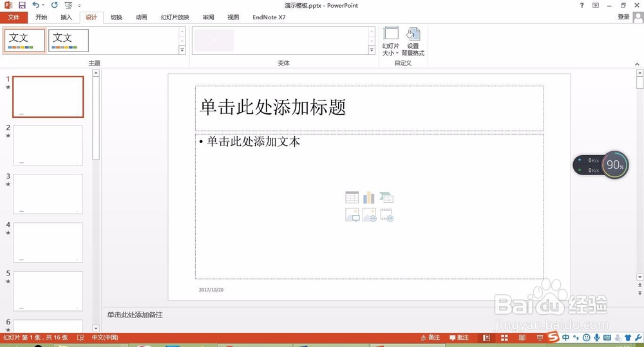Open the 视图 tab

(x=233, y=17)
